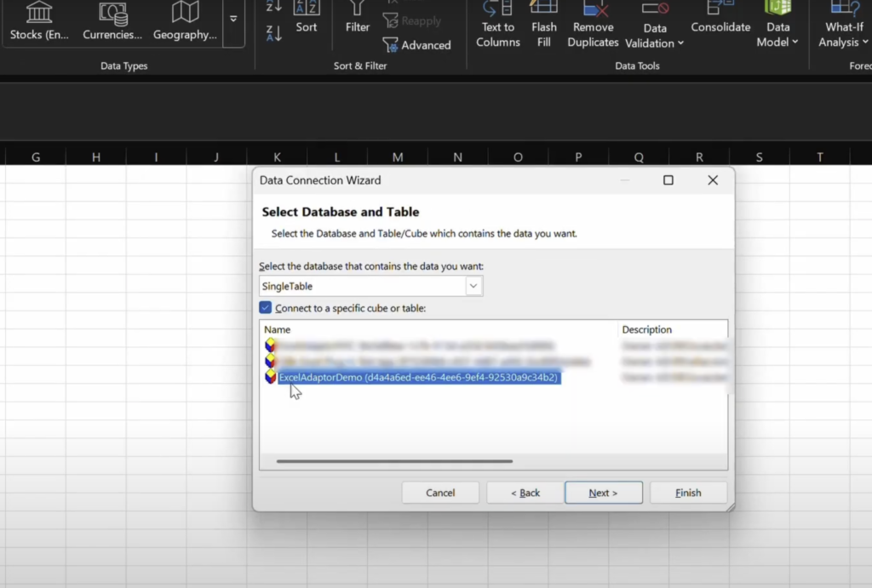Viewport: 872px width, 588px height.
Task: Select the Geography data type
Action: (185, 21)
